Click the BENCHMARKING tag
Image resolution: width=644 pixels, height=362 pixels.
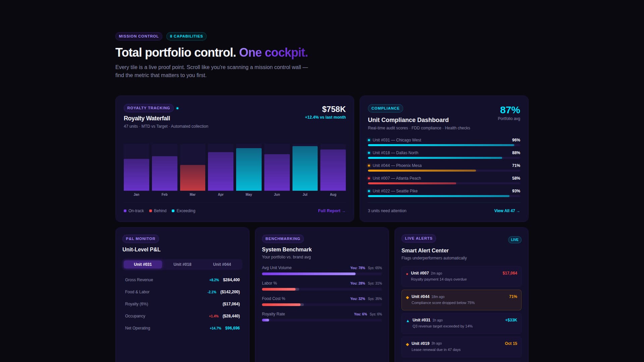pyautogui.click(x=283, y=239)
